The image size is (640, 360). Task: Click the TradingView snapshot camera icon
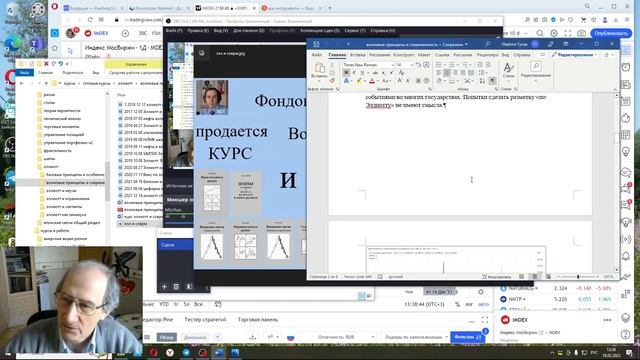(x=581, y=33)
